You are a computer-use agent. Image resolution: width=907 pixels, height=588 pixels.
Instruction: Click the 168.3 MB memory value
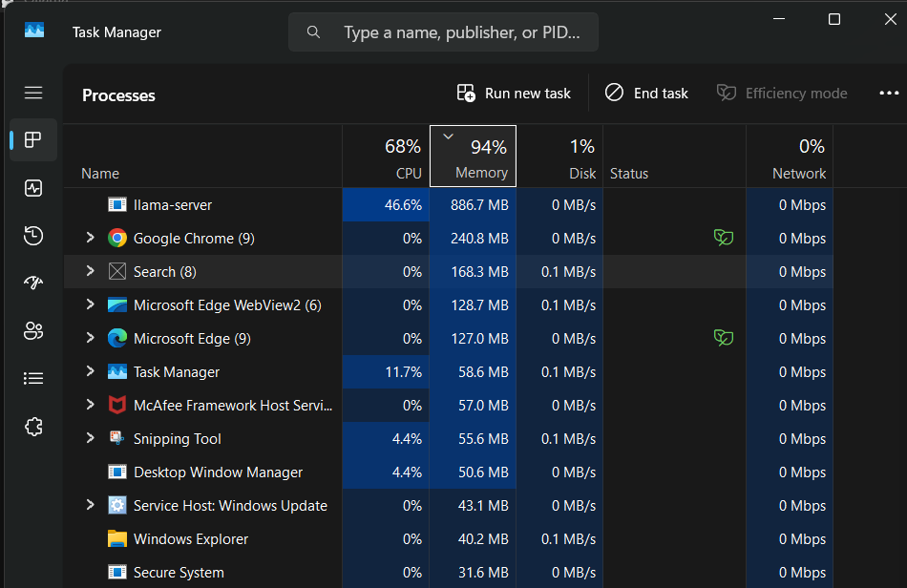pos(479,272)
